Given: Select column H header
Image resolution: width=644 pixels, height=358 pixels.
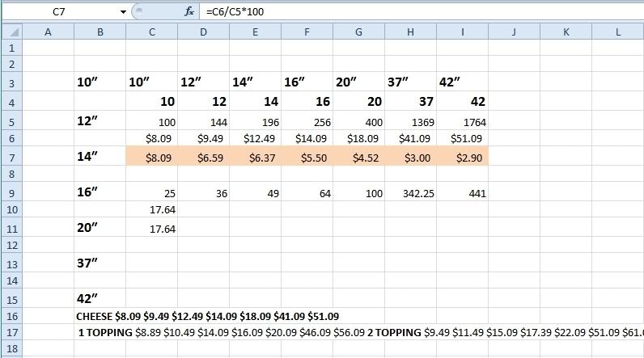Looking at the screenshot, I should coord(410,32).
